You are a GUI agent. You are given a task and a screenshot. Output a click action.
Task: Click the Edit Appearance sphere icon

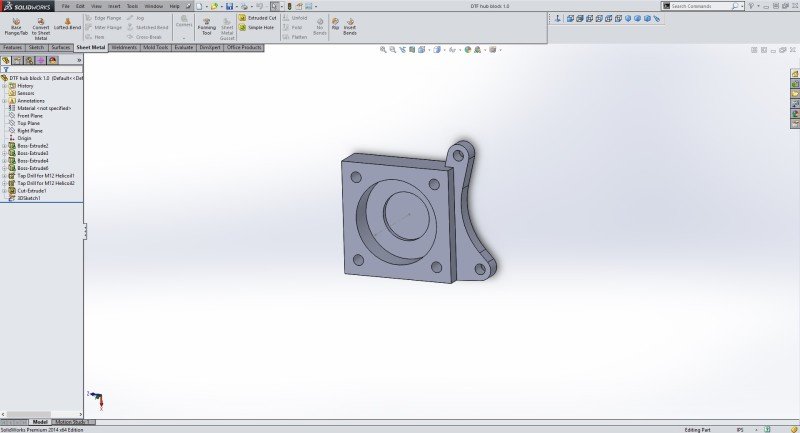[x=467, y=49]
